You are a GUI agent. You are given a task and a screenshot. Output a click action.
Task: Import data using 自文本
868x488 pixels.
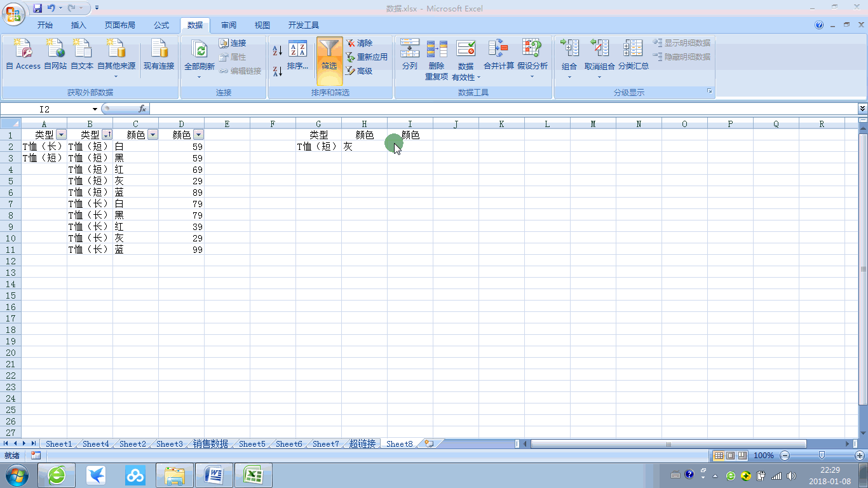point(82,55)
